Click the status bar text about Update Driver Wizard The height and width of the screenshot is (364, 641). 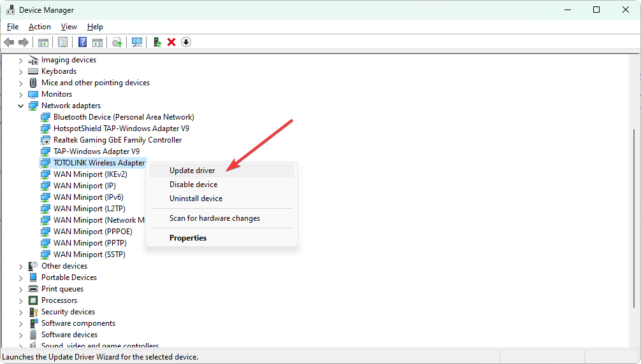pyautogui.click(x=100, y=357)
